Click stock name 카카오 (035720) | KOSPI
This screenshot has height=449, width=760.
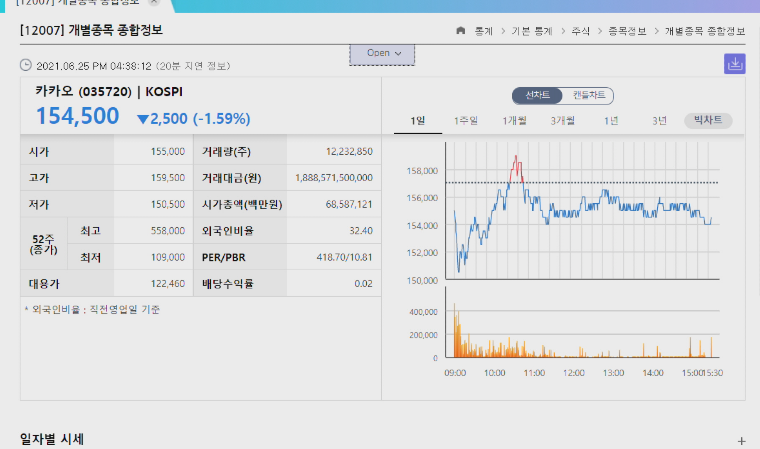pos(109,91)
